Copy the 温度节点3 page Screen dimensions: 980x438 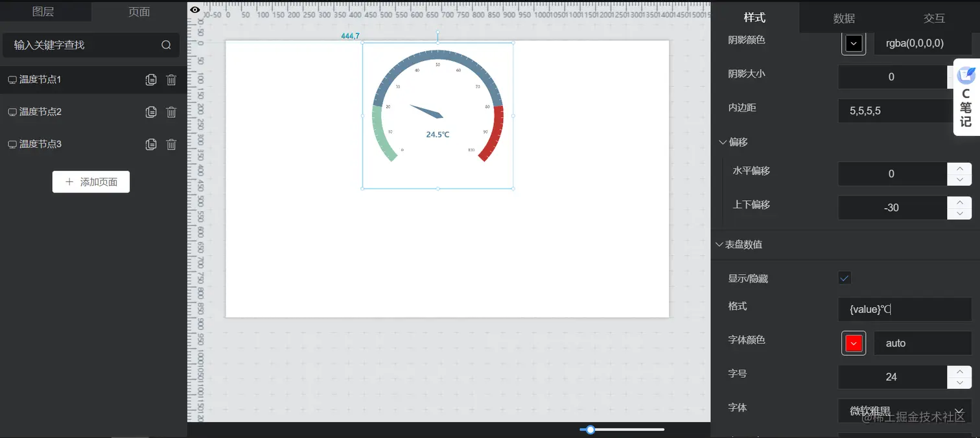tap(151, 144)
